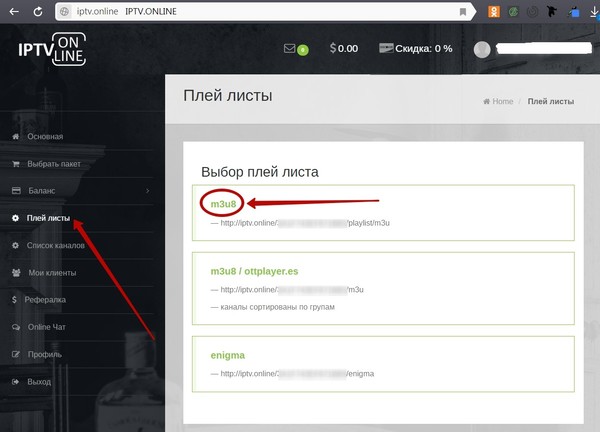Screen dimensions: 600x432
Task: Click the Home breadcrumb link
Action: (x=502, y=101)
